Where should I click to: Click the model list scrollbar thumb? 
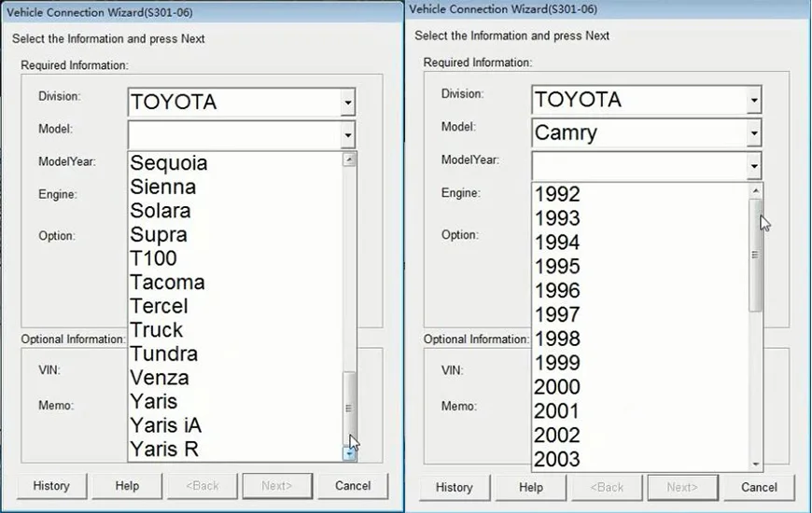click(349, 409)
